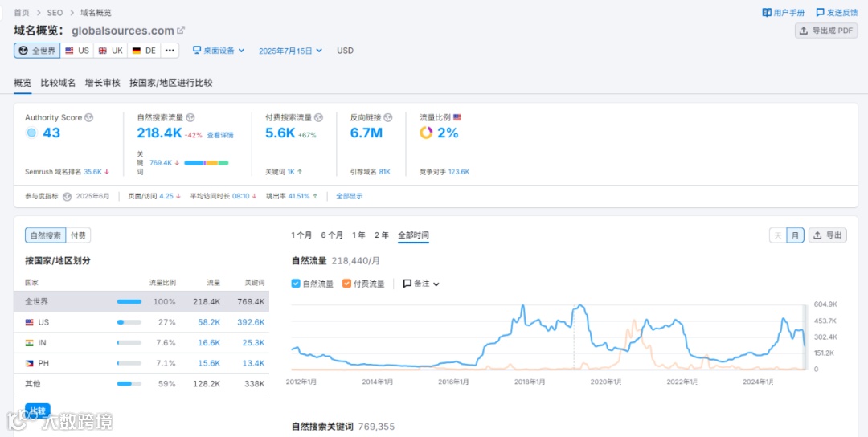Image resolution: width=868 pixels, height=437 pixels.
Task: Switch chart granularity to 月
Action: coord(795,235)
